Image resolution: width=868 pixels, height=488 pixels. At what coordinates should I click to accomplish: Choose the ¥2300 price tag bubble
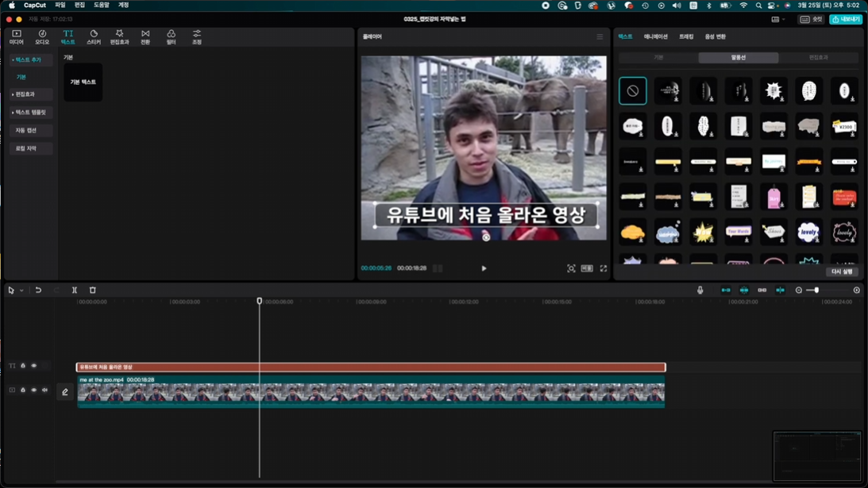(844, 126)
